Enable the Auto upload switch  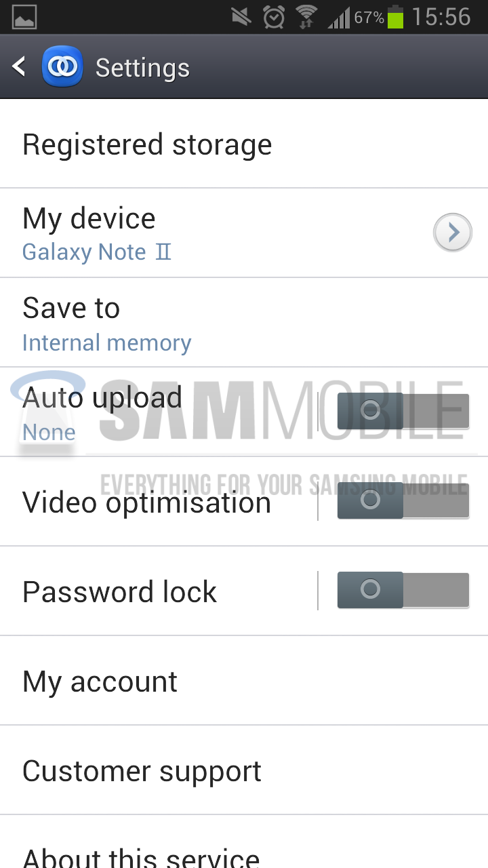tap(403, 411)
